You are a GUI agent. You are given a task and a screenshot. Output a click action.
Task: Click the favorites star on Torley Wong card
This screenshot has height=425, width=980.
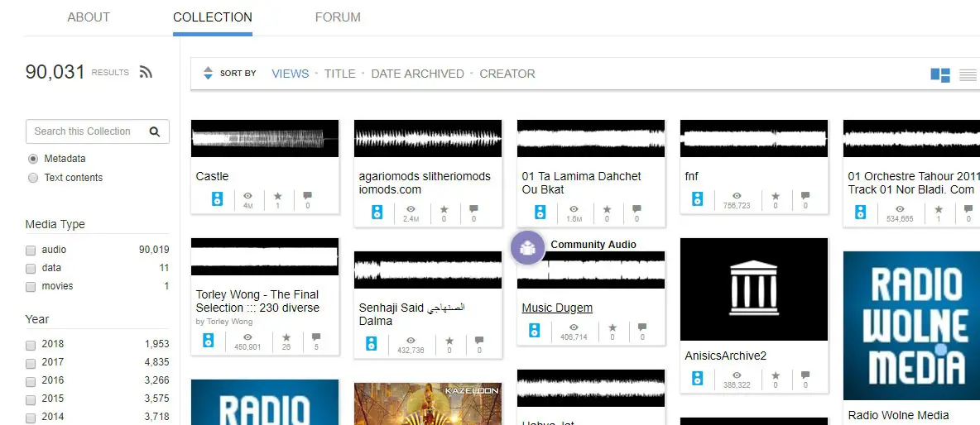pyautogui.click(x=286, y=337)
